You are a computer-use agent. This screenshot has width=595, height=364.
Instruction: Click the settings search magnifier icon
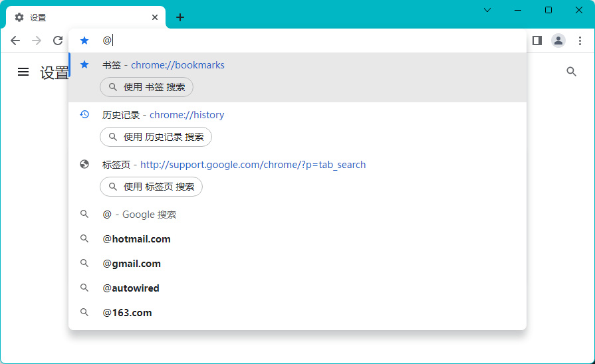click(571, 72)
